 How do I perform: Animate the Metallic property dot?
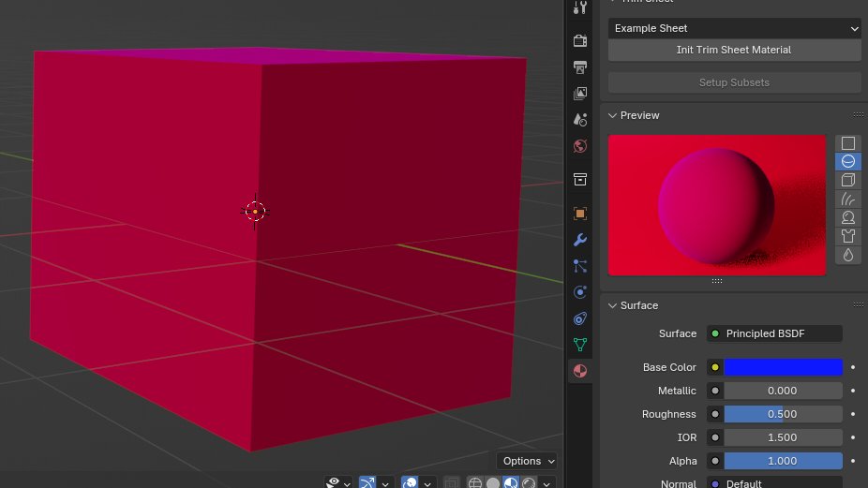[853, 391]
